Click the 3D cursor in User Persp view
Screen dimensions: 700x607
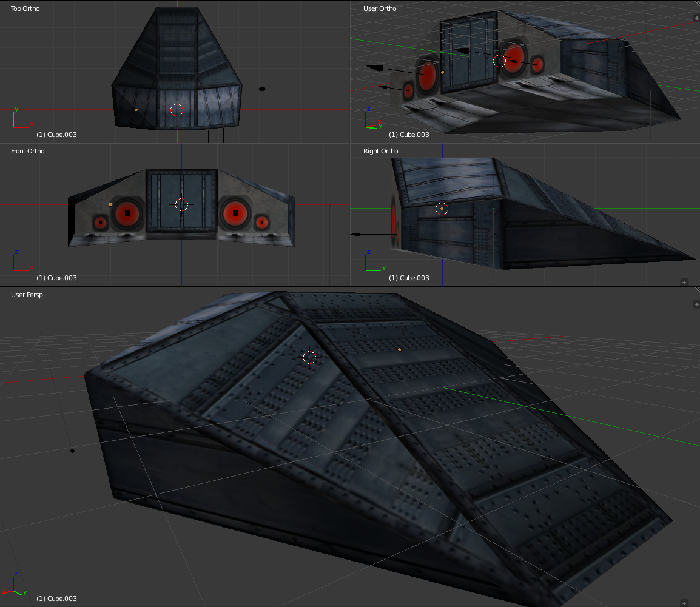pyautogui.click(x=309, y=357)
